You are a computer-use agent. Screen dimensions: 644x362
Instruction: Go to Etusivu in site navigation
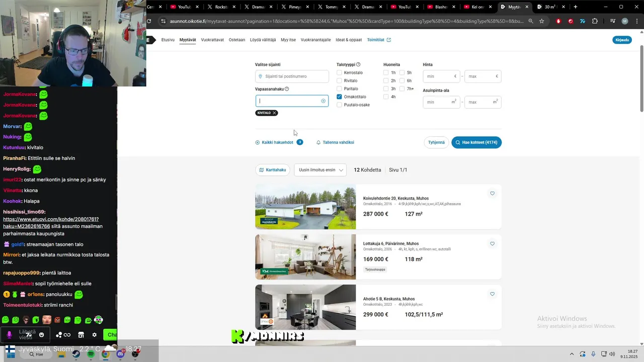click(168, 40)
